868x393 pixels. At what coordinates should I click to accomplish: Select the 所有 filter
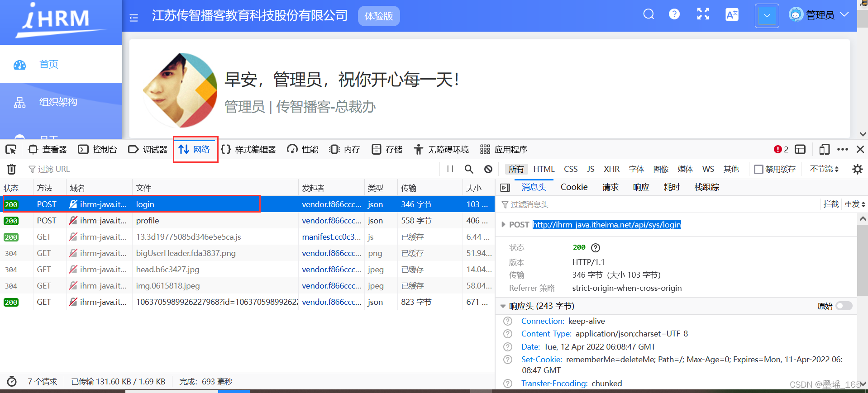click(x=516, y=169)
